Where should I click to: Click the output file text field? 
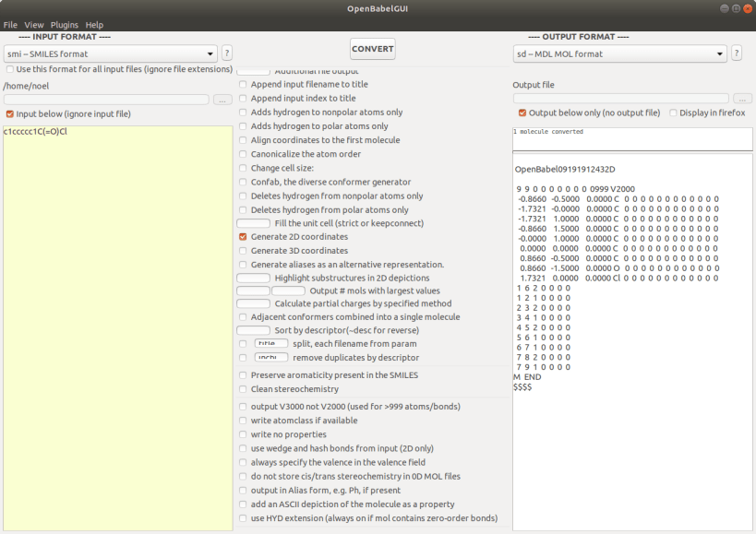tap(621, 99)
